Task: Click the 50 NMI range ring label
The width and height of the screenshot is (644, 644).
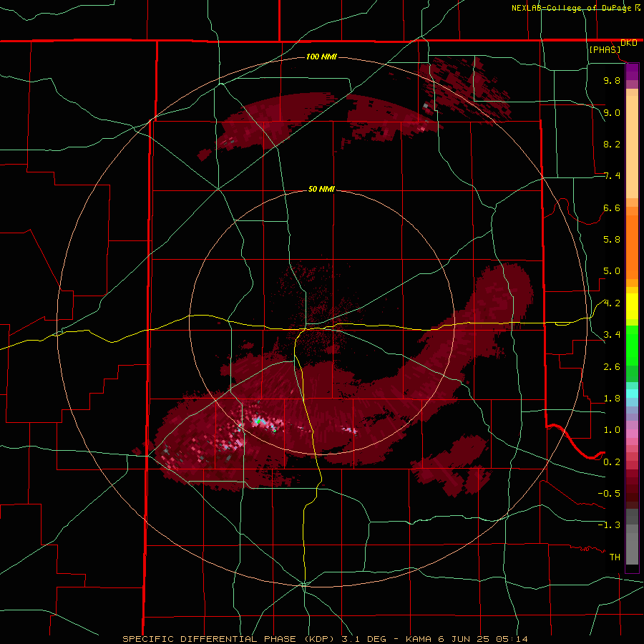Action: click(x=321, y=190)
